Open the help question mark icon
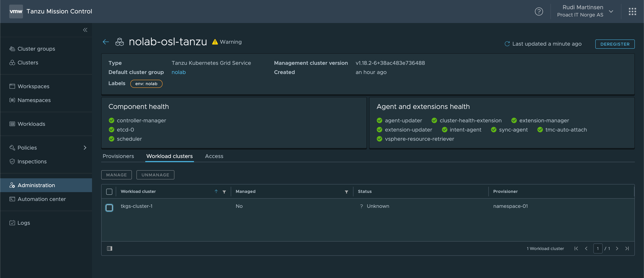Image resolution: width=644 pixels, height=278 pixels. [539, 12]
